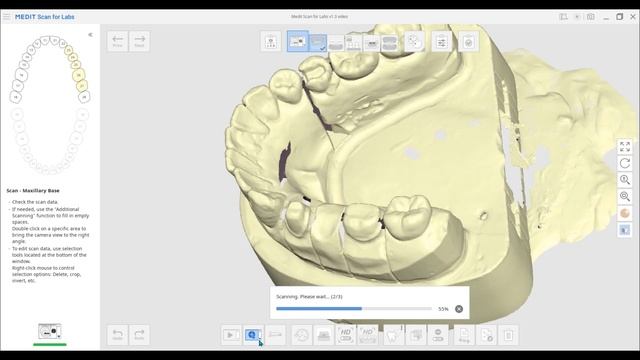The height and width of the screenshot is (360, 640).
Task: Open the hamburger menu beside MEDIT logo
Action: [x=7, y=17]
